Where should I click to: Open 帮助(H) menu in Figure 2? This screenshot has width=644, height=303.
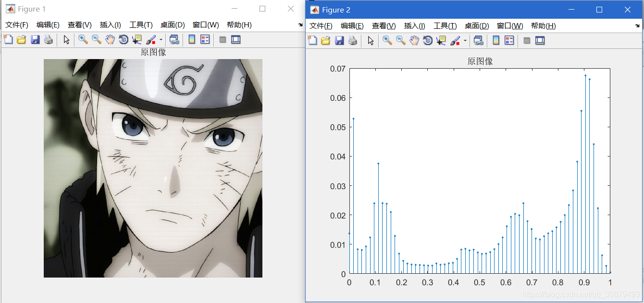click(544, 26)
